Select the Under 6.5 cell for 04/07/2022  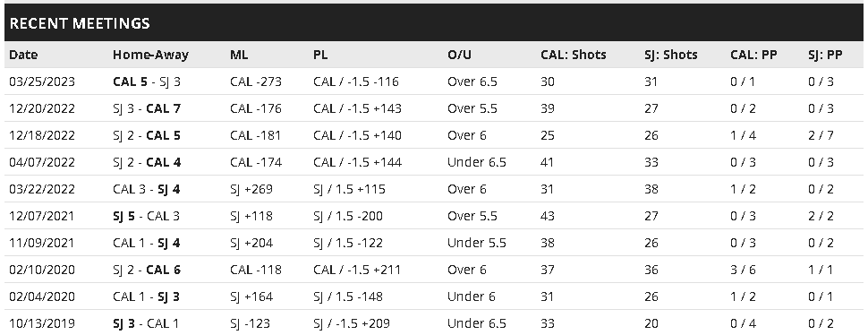point(477,162)
